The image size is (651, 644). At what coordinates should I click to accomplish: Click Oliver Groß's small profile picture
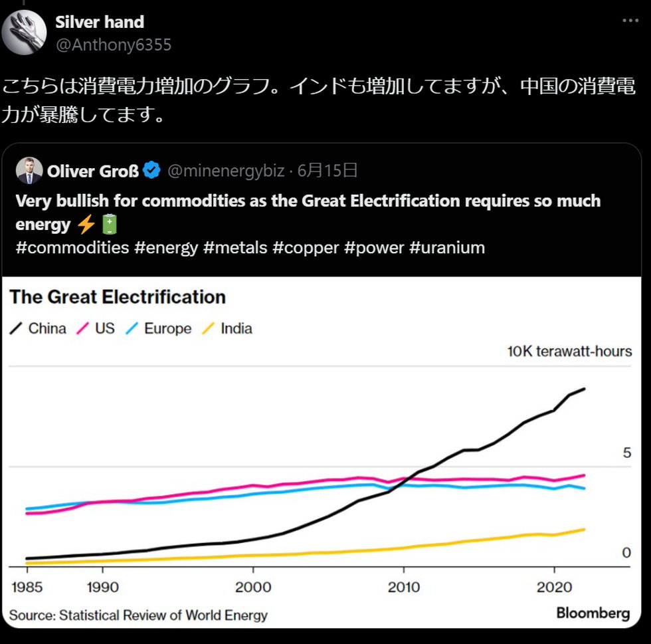(29, 171)
